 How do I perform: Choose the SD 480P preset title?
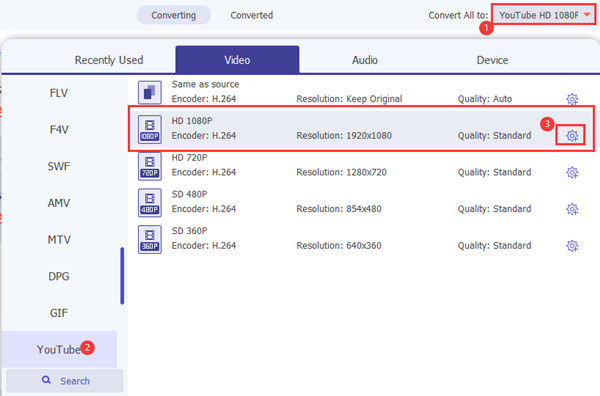189,194
